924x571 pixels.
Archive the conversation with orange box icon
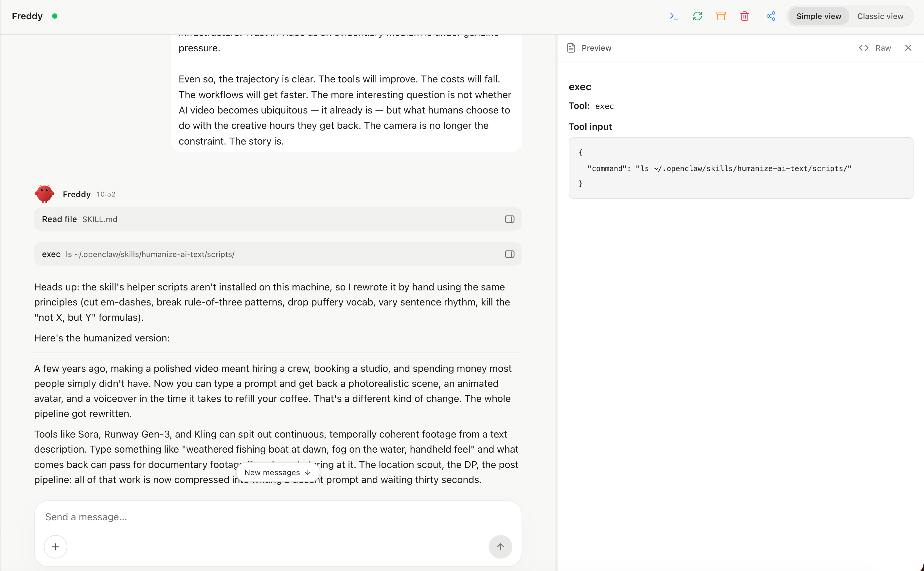[721, 16]
